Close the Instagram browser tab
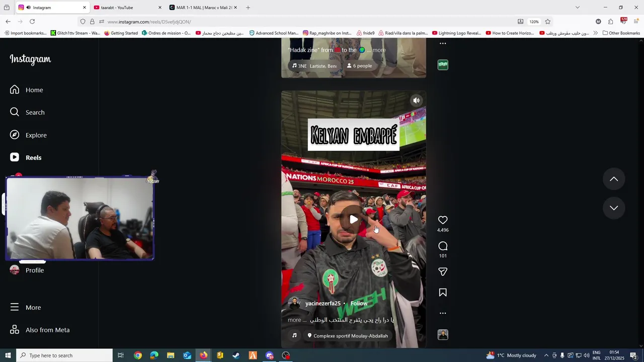Viewport: 644px width, 362px height. pyautogui.click(x=85, y=8)
